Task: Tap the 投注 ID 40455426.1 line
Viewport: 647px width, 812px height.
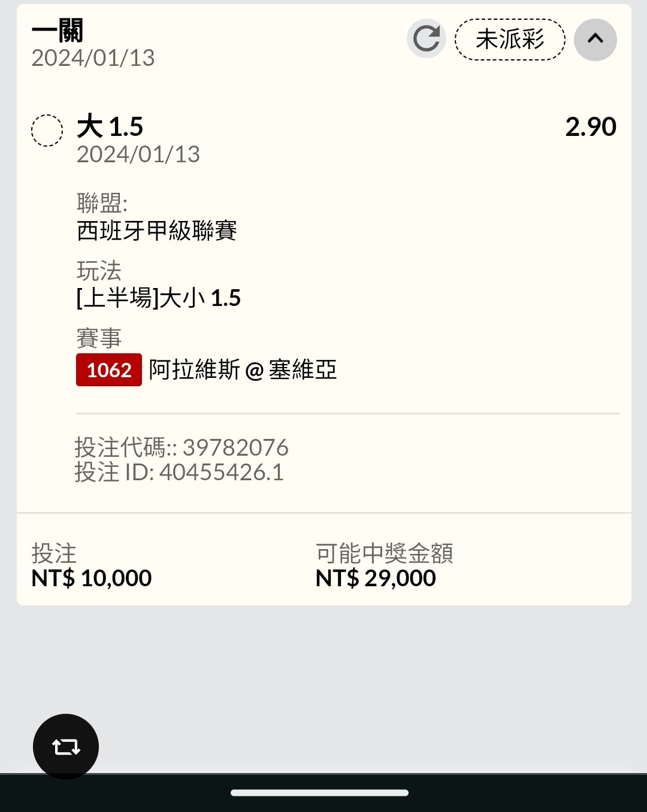Action: click(179, 472)
